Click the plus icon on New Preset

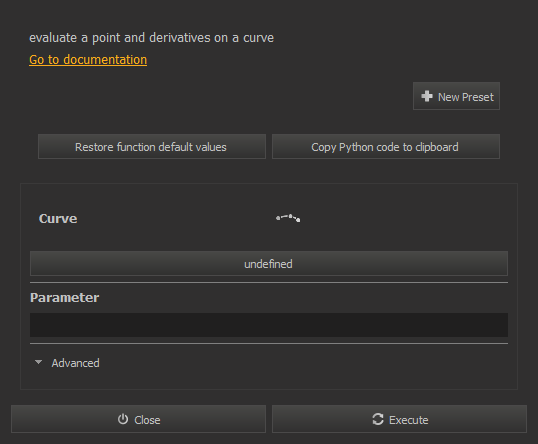coord(427,96)
